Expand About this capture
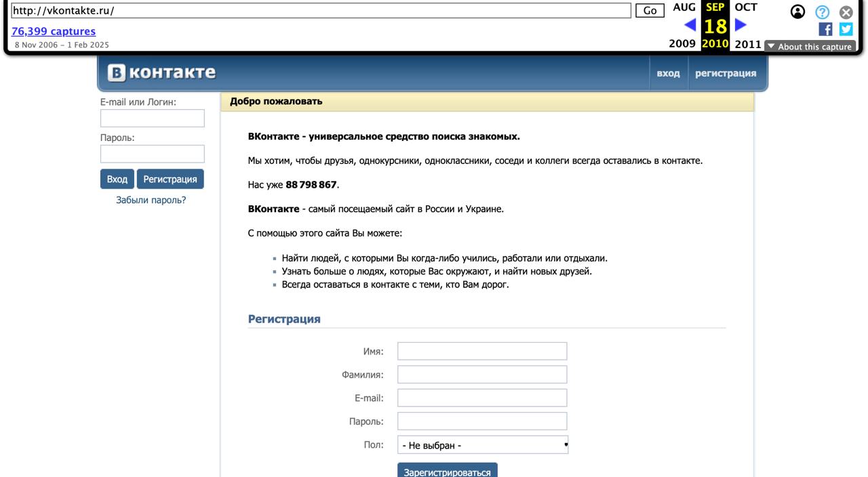 810,47
